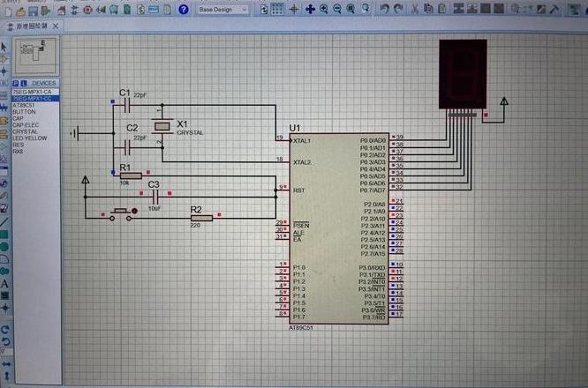The image size is (588, 388).
Task: Select the 2D box drawing tool
Action: pos(4,235)
